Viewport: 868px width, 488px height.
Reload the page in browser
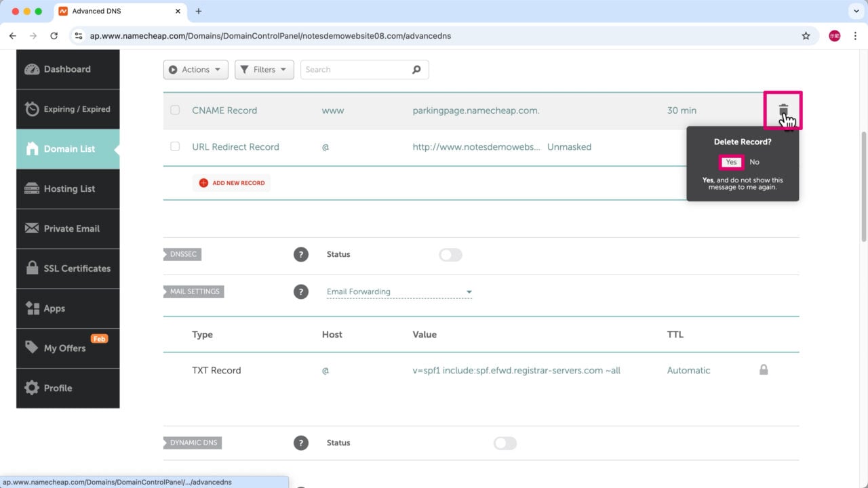point(54,36)
